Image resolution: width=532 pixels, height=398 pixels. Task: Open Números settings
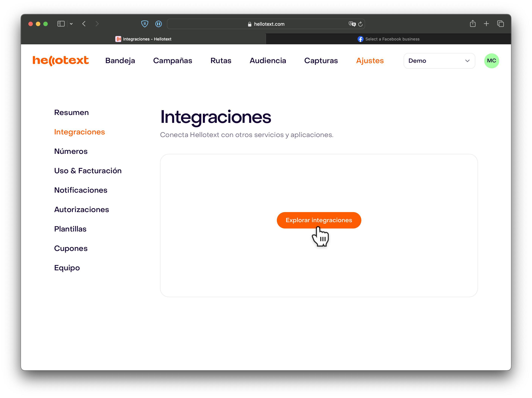coord(71,151)
